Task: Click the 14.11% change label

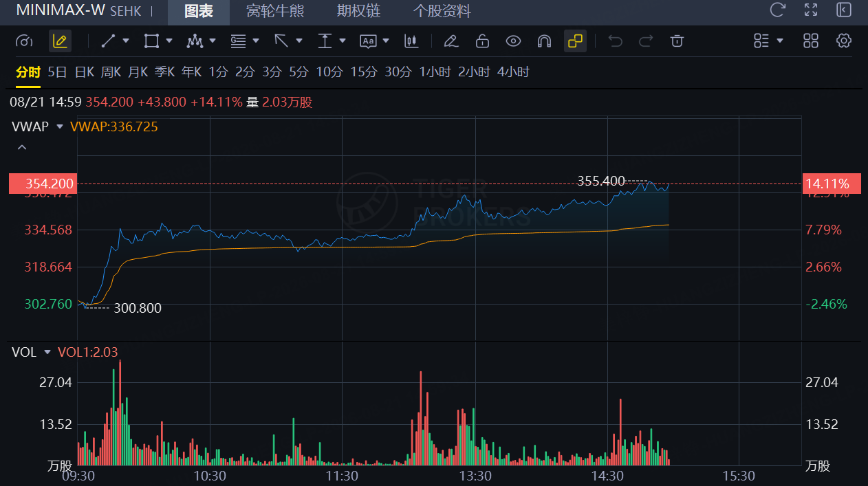Action: coord(831,184)
